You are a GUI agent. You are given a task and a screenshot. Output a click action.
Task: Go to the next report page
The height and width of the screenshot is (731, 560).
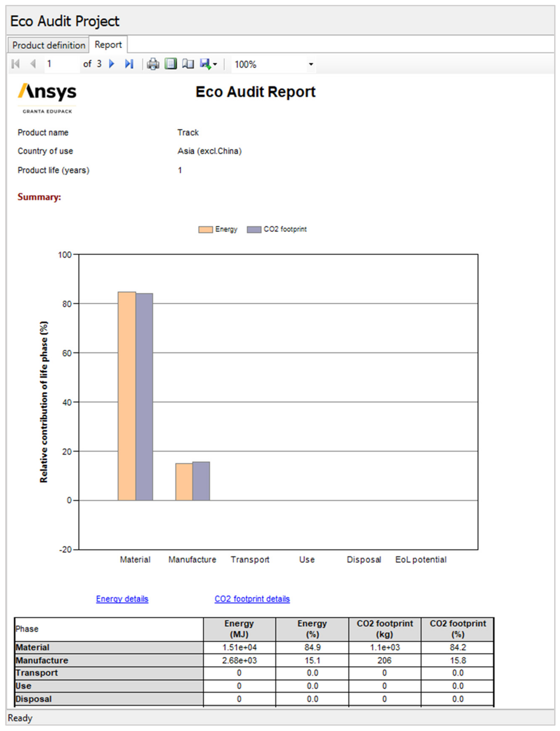tap(112, 64)
